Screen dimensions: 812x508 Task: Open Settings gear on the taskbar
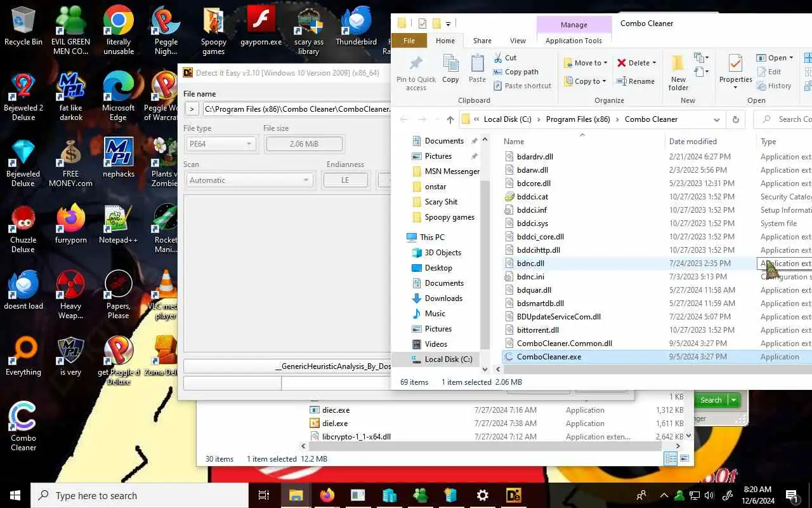tap(482, 495)
